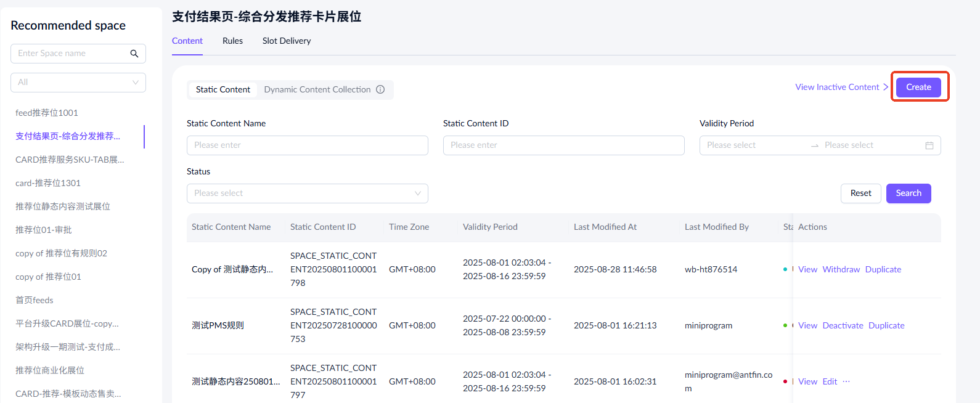Screen dimensions: 980x403
Task: Select feed推荐位1001 in the space list
Action: pos(47,113)
